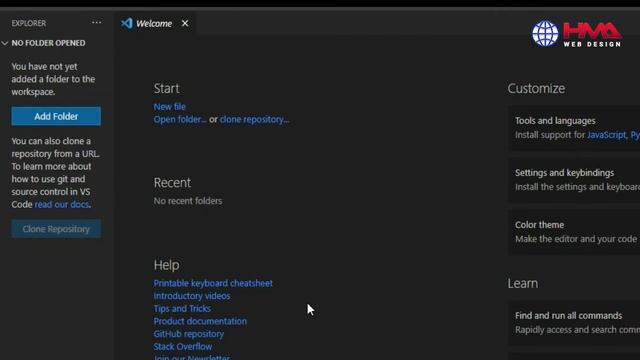Click the Add Folder button
The height and width of the screenshot is (360, 640).
click(56, 116)
